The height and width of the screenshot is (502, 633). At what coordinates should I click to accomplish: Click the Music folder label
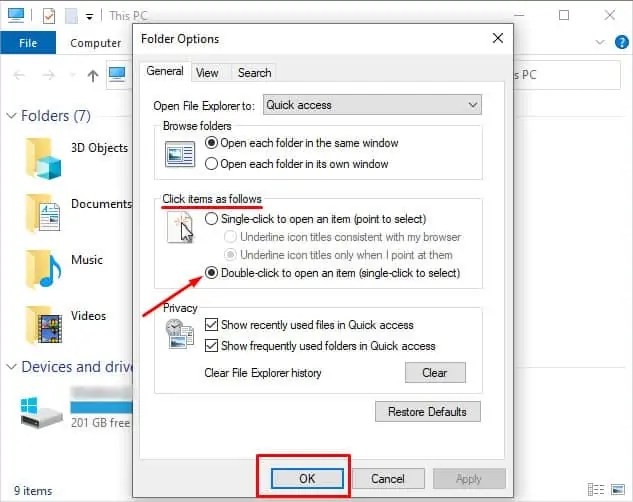point(87,259)
